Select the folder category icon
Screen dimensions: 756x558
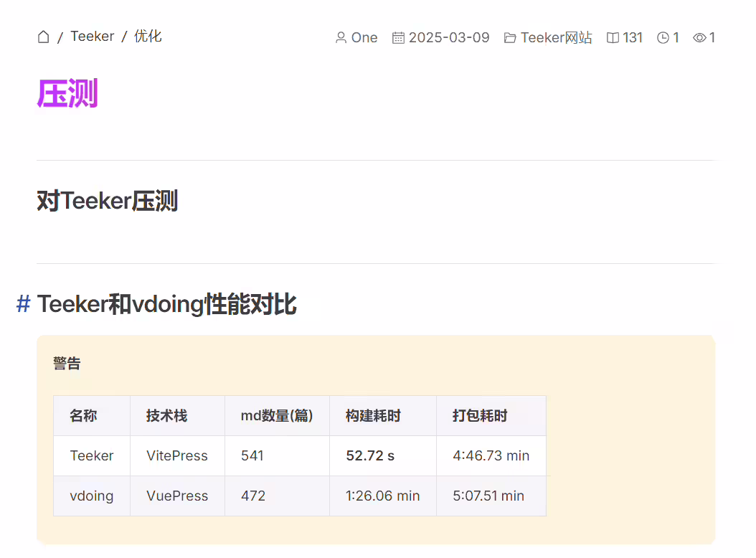pyautogui.click(x=510, y=37)
